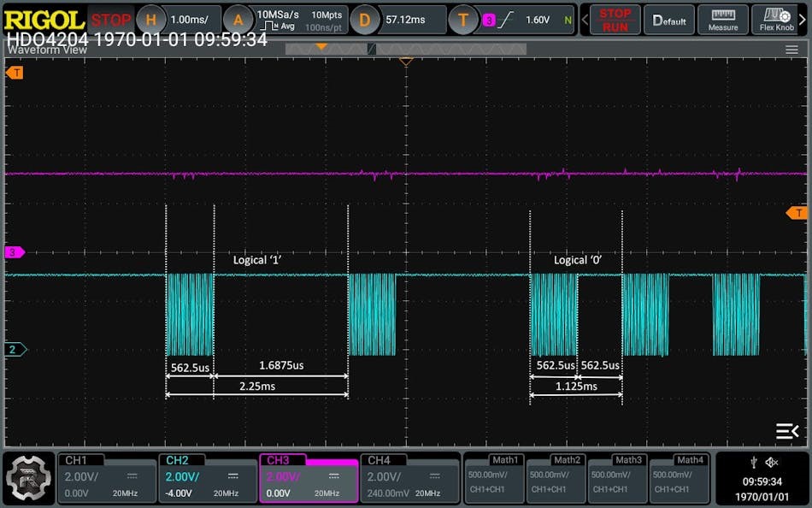This screenshot has width=812, height=508.
Task: Click the sound muted speaker icon
Action: click(x=771, y=463)
